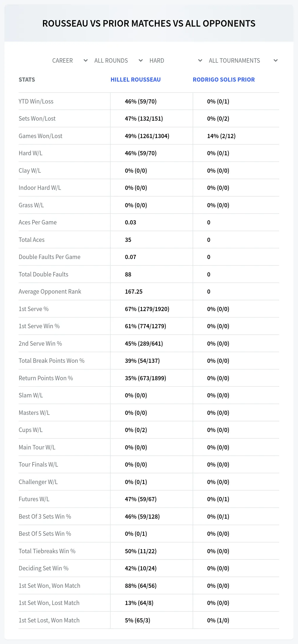Open Rodrigo Solis Prior player link
Viewport: 298px width, 644px height.
click(224, 80)
